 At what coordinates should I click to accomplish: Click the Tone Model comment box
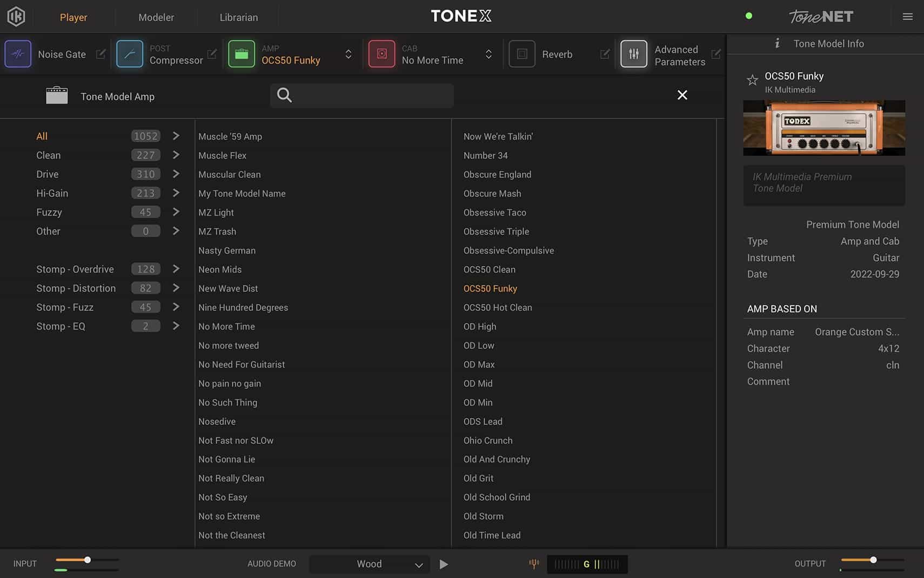(x=824, y=185)
